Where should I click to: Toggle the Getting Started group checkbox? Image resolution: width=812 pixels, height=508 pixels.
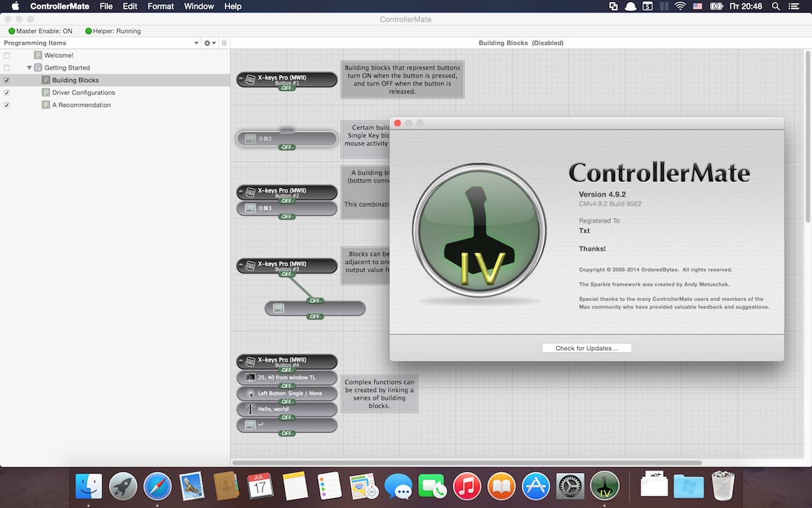point(7,68)
